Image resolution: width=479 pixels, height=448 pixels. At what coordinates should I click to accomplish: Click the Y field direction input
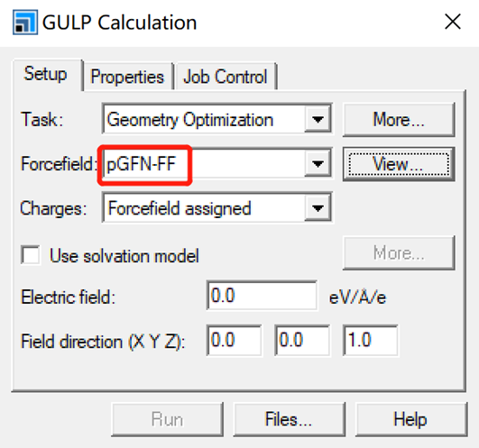coord(302,340)
